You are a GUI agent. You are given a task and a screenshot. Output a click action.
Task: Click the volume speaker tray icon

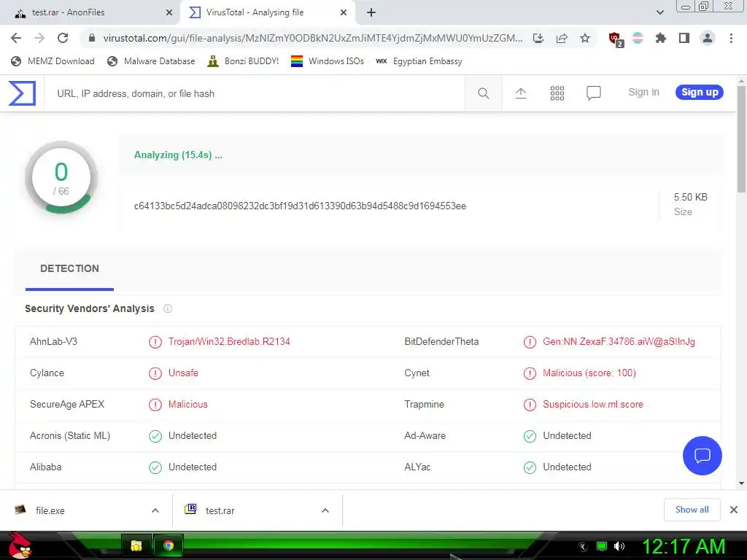[x=619, y=546]
